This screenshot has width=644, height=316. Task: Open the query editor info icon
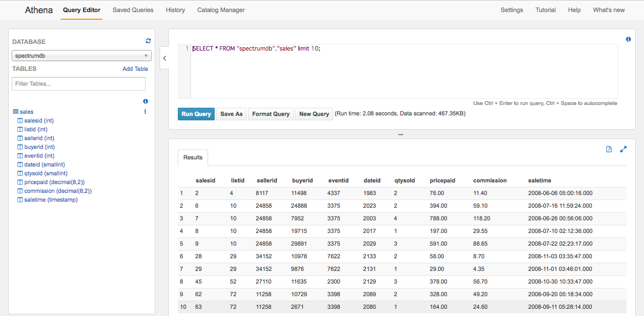click(x=629, y=40)
